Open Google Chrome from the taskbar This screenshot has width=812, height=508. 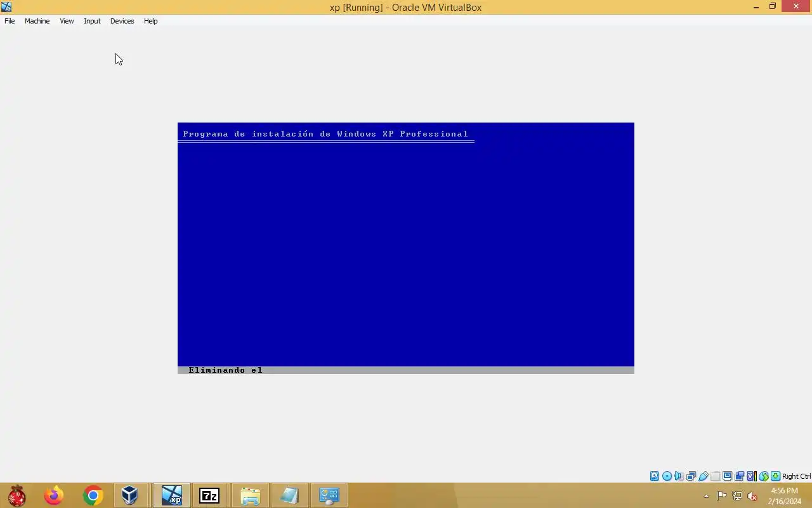(x=93, y=495)
